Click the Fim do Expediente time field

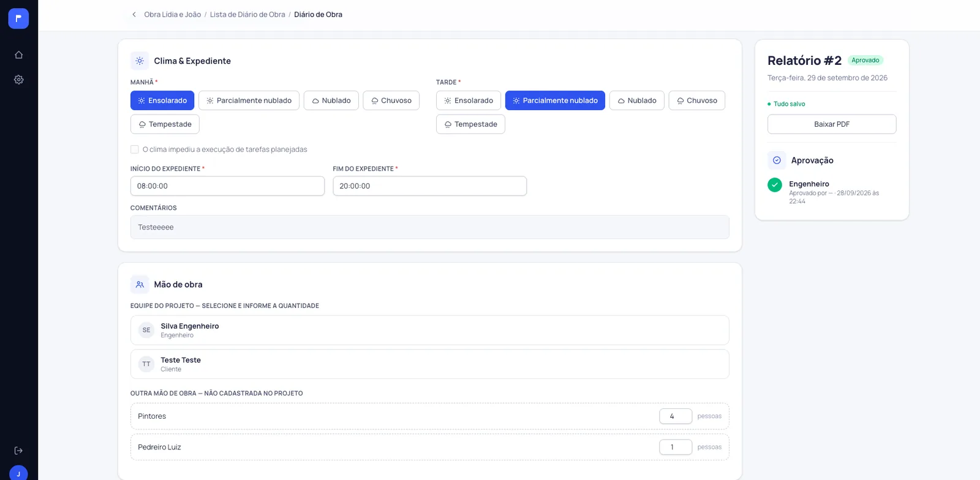point(430,186)
